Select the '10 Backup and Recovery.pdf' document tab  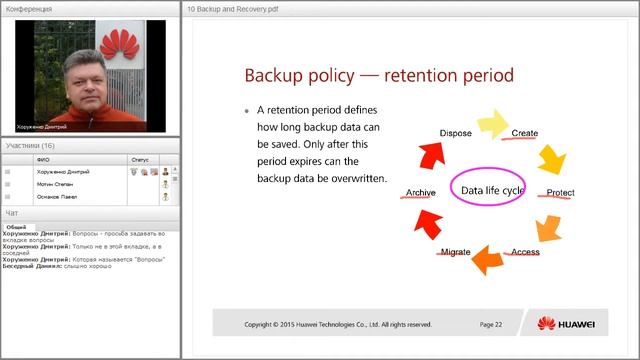233,9
